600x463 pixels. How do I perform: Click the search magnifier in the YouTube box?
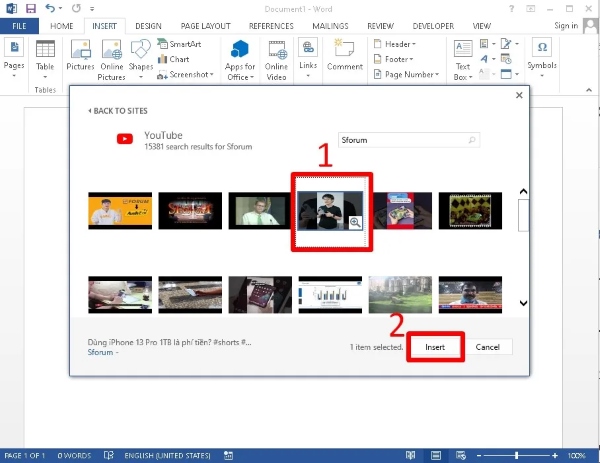[472, 141]
